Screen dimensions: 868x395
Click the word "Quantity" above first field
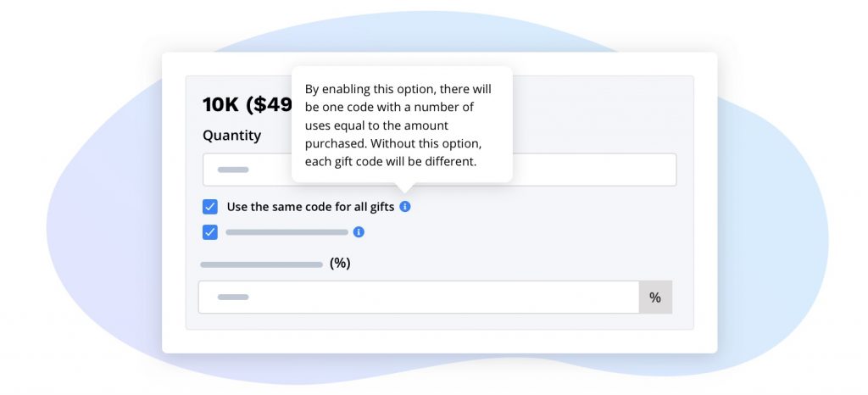click(231, 135)
